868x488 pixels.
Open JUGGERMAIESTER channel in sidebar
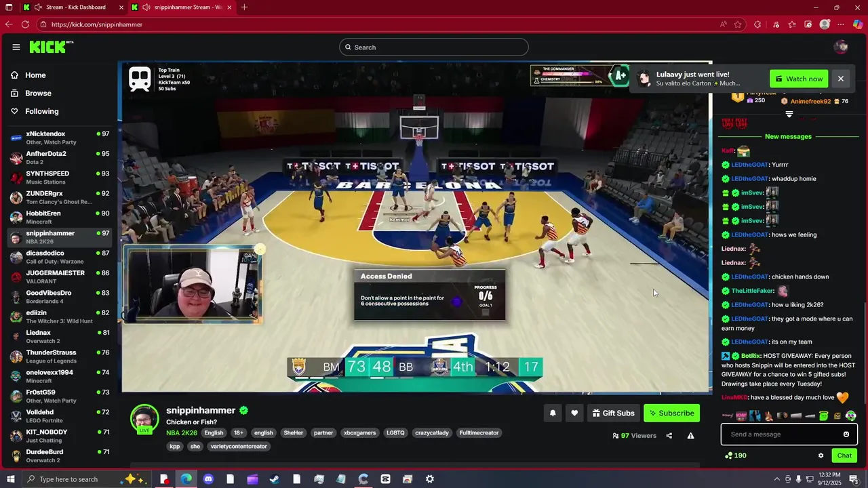pyautogui.click(x=60, y=277)
